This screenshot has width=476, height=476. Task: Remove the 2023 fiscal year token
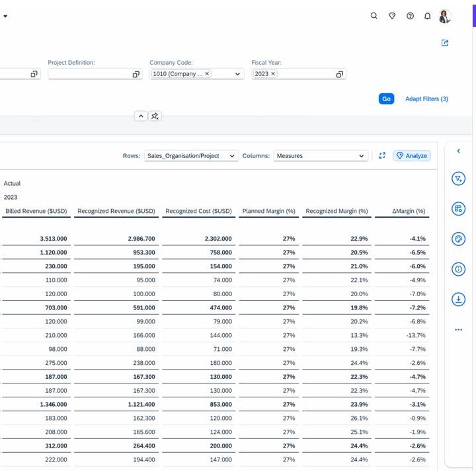click(x=273, y=74)
